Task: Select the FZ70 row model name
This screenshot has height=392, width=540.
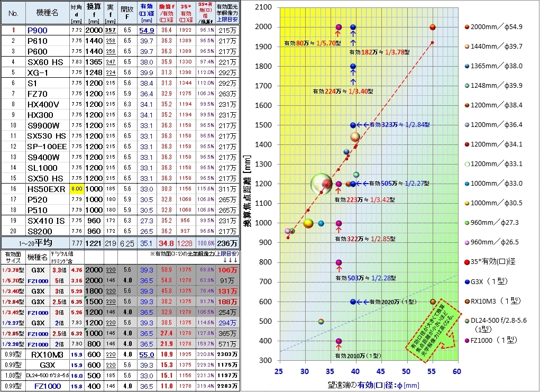Action: [47, 94]
